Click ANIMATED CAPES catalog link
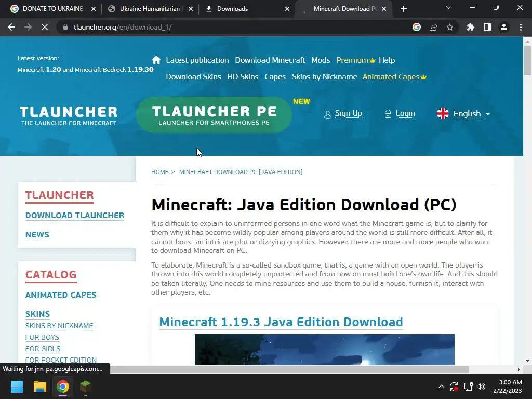The image size is (532, 399). point(61,295)
